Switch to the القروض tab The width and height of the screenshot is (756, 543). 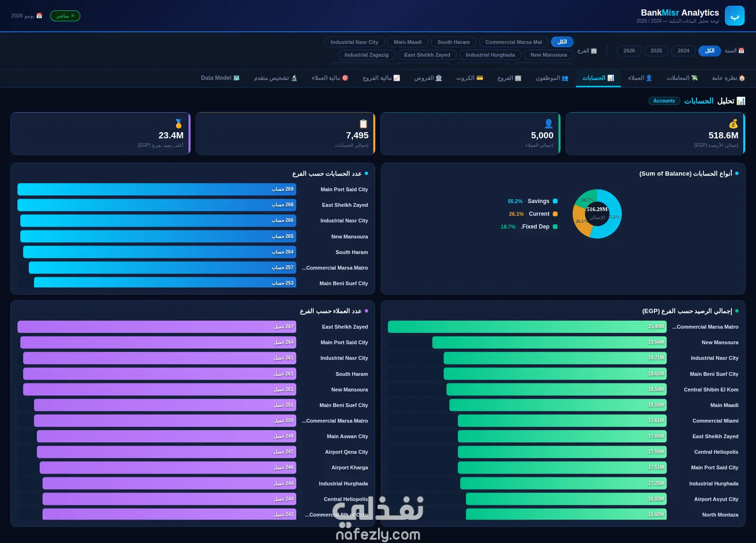click(428, 78)
